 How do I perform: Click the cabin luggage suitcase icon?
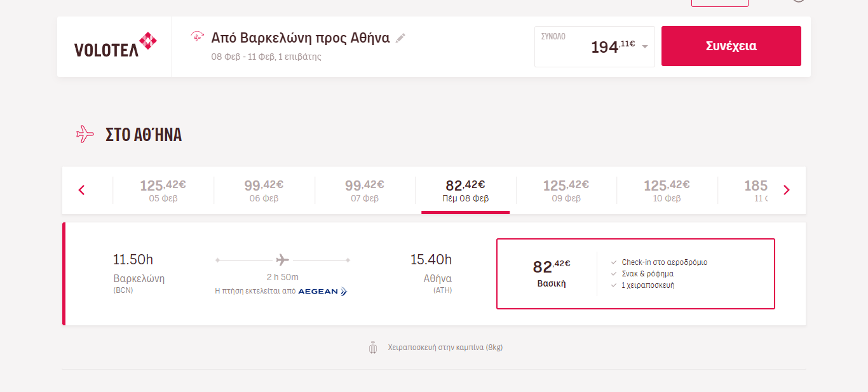click(373, 348)
